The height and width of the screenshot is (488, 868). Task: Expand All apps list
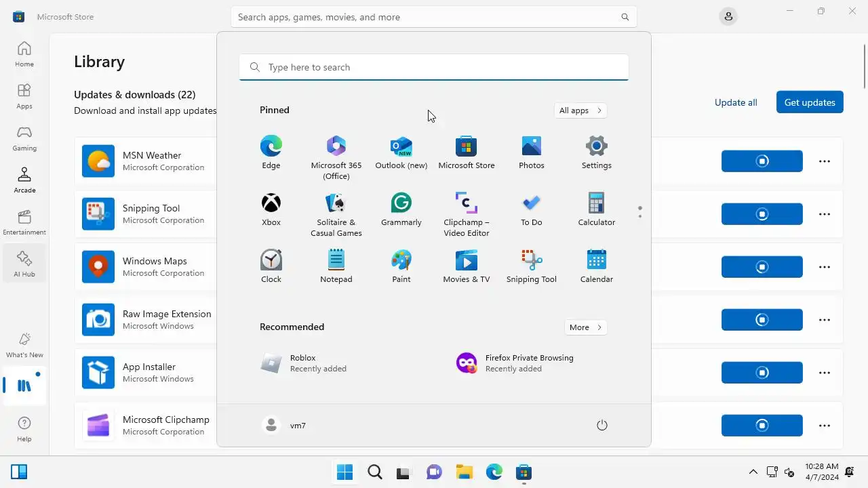tap(580, 110)
